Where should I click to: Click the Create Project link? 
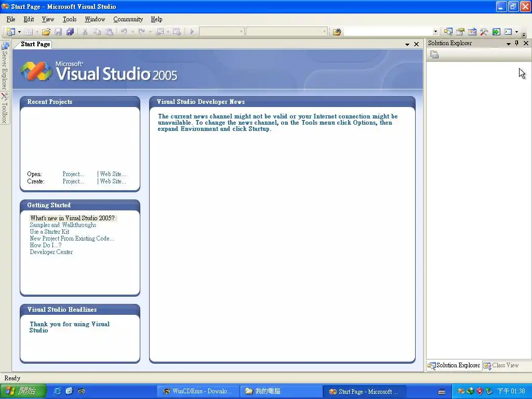click(73, 181)
